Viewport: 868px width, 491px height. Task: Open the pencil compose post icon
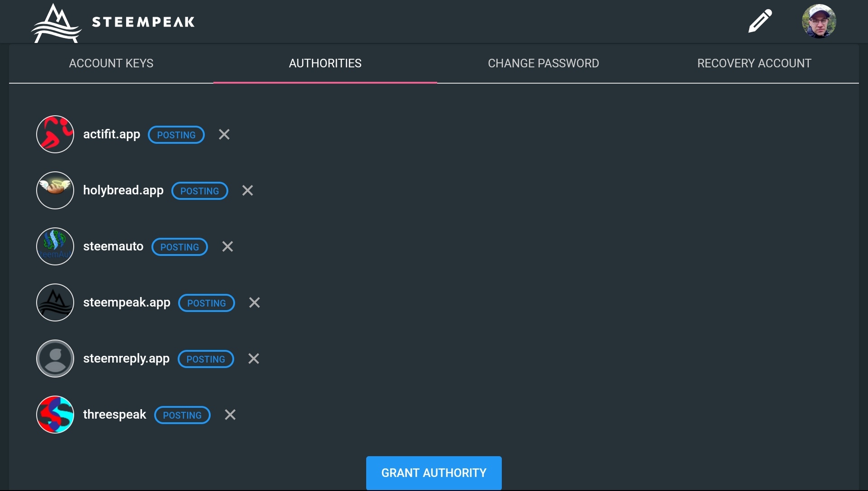760,21
